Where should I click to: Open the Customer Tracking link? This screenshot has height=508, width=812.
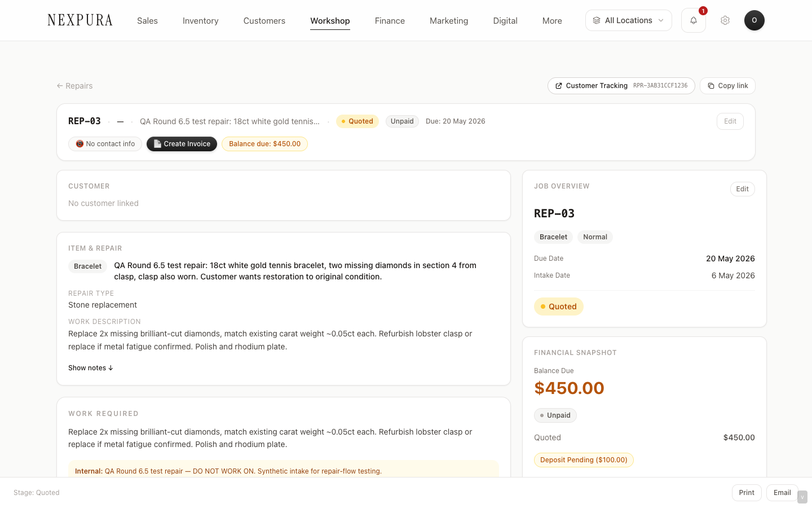[621, 86]
